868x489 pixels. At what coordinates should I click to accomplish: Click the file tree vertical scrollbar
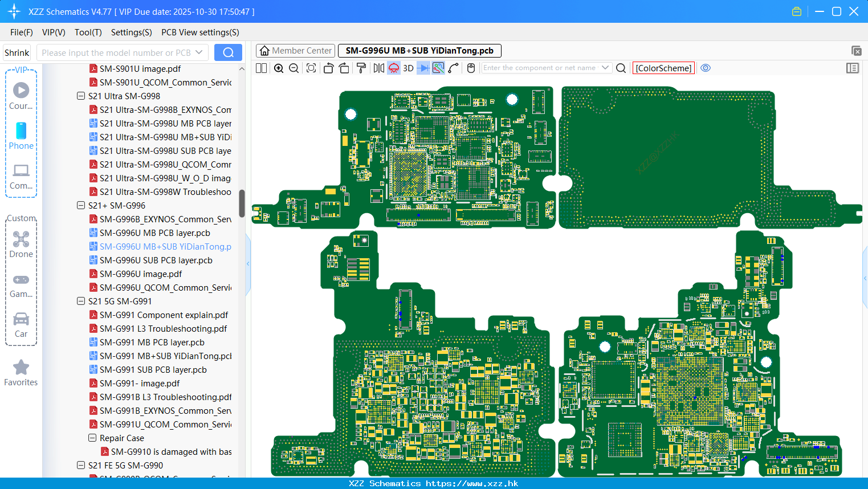(242, 203)
